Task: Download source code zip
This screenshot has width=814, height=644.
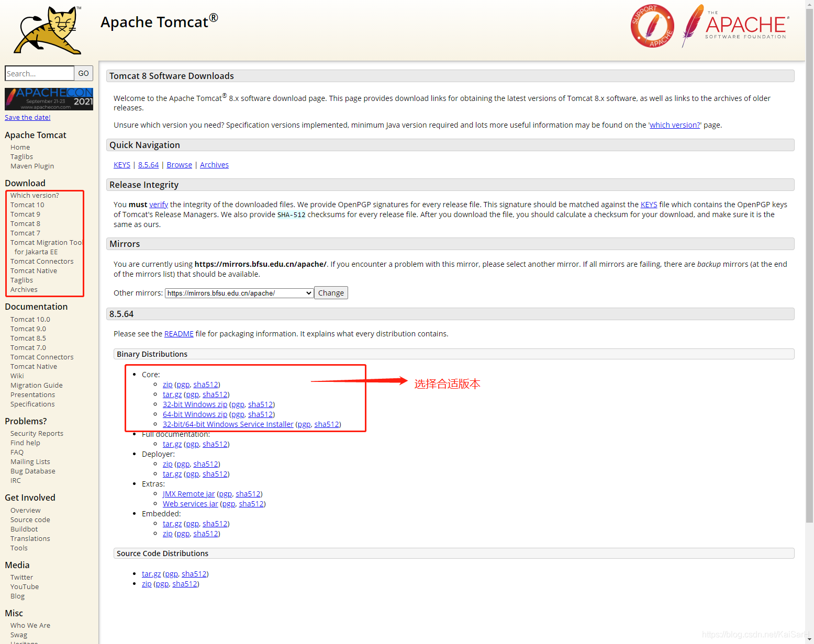Action: [x=147, y=584]
